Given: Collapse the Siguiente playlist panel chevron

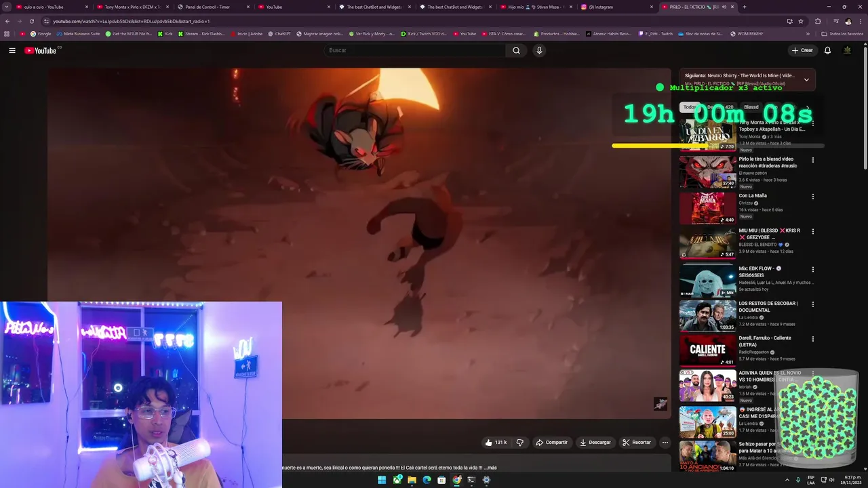Looking at the screenshot, I should click(806, 79).
